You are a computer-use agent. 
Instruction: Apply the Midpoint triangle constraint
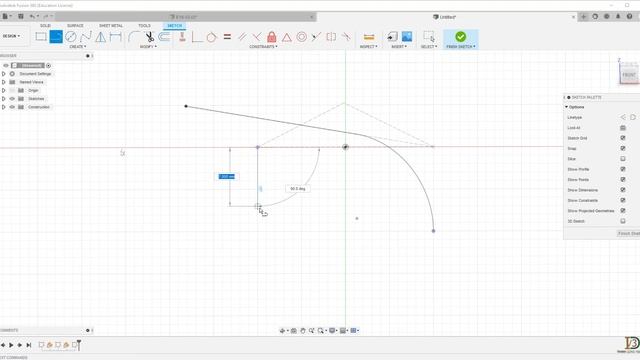pos(287,37)
